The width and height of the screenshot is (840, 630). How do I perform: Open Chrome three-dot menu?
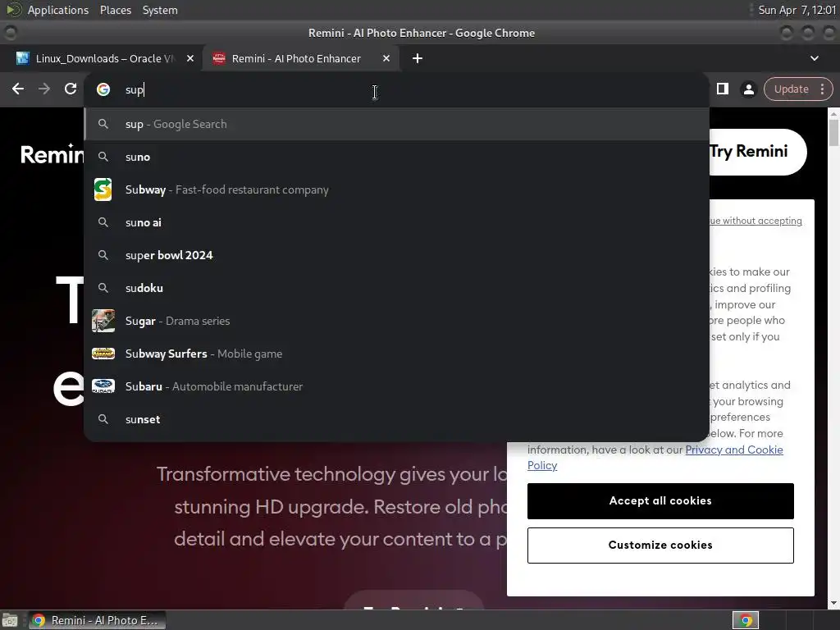pos(822,89)
